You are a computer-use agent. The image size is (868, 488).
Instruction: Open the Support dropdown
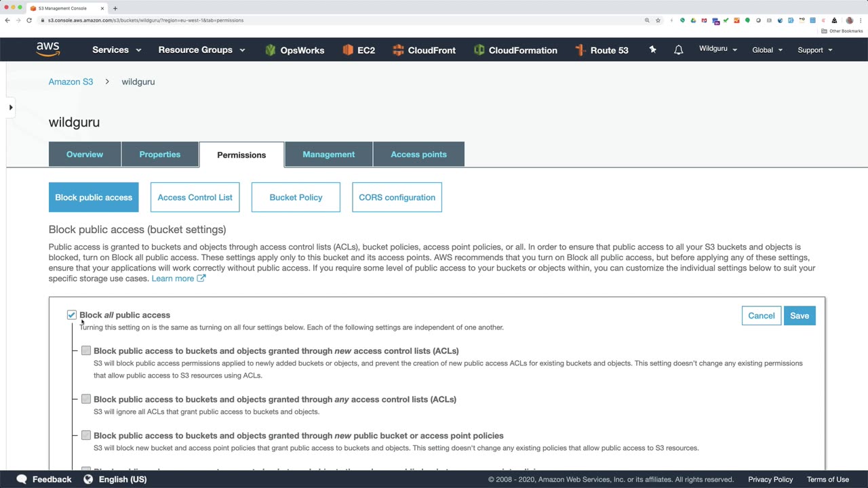click(815, 50)
